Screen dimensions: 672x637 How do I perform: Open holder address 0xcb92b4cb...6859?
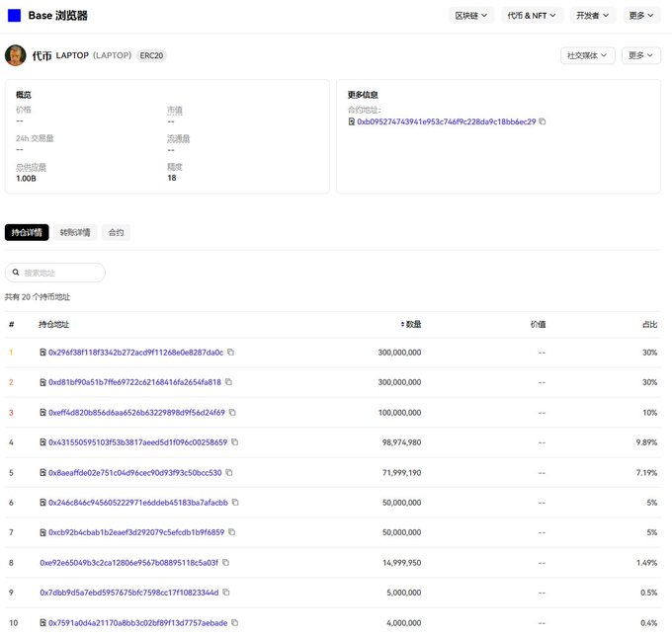(136, 532)
